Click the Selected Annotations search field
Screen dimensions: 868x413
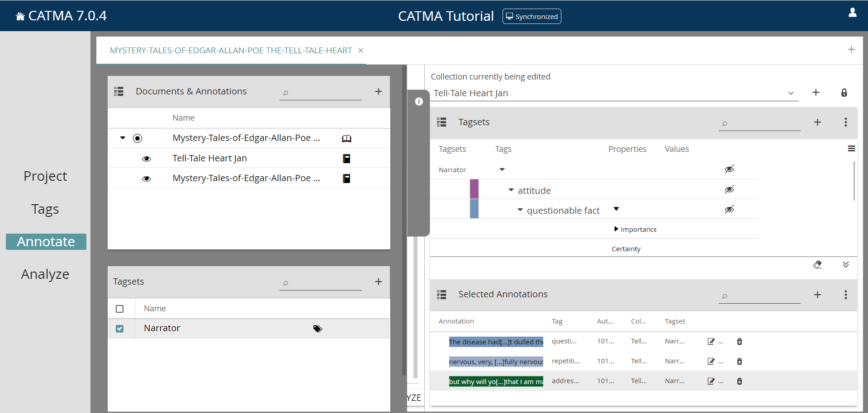(759, 296)
